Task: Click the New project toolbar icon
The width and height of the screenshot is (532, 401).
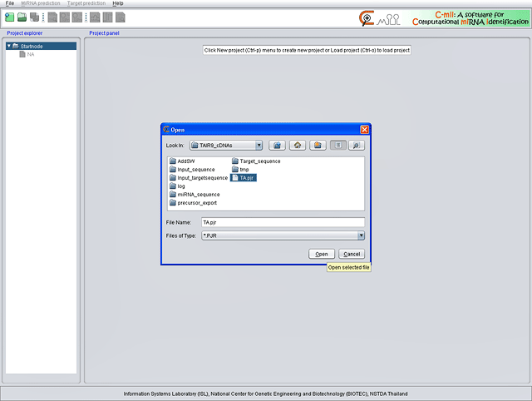Action: pos(9,17)
